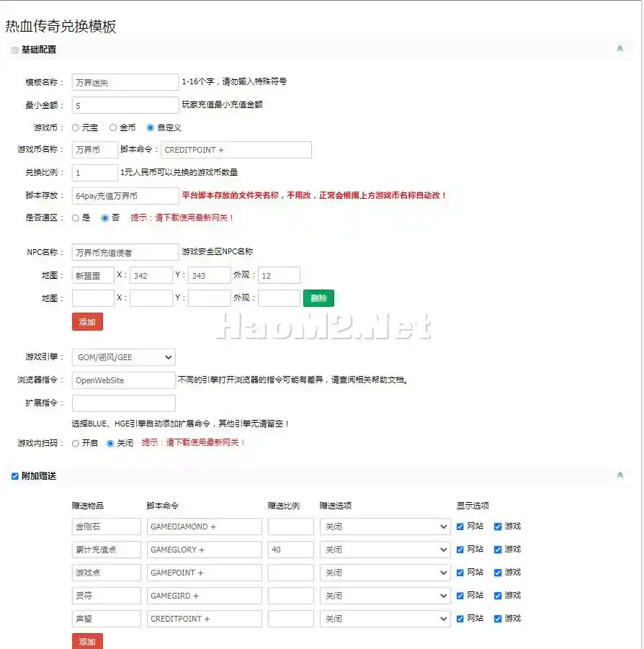
Task: Select the 金币 game currency radio
Action: (112, 128)
